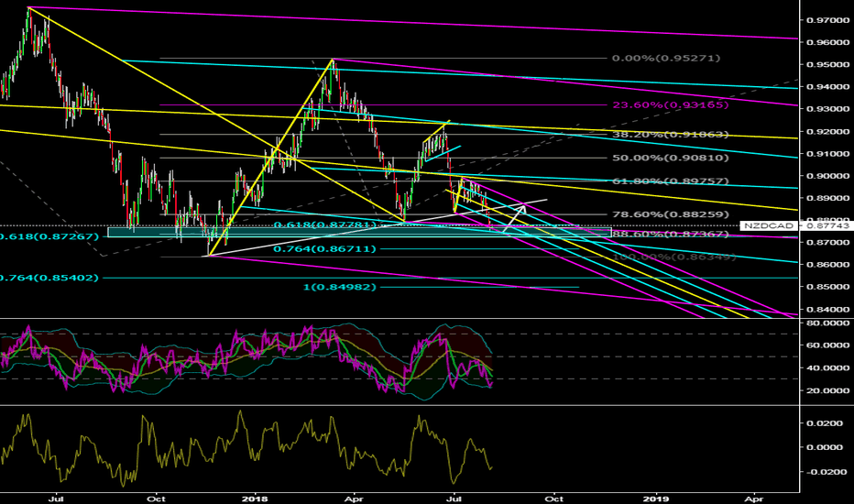The width and height of the screenshot is (854, 504).
Task: Click the 0.91000 price axis value
Action: (x=827, y=154)
